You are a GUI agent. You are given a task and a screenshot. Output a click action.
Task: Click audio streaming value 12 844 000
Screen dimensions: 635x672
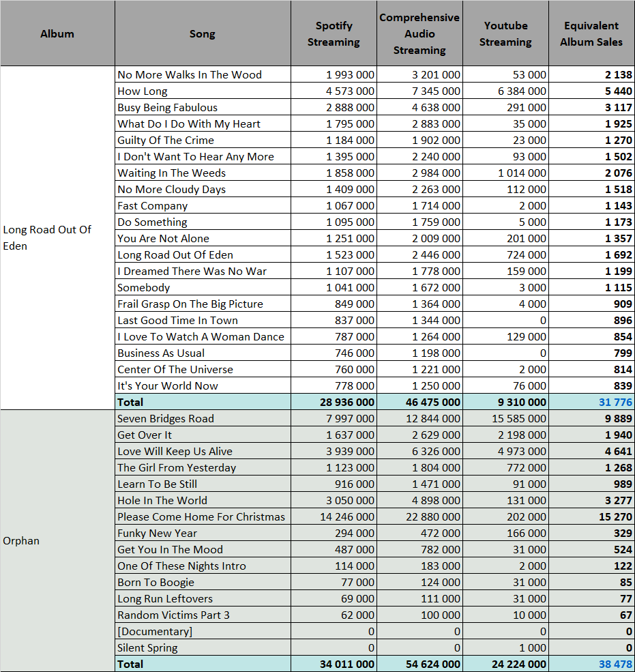pos(420,418)
